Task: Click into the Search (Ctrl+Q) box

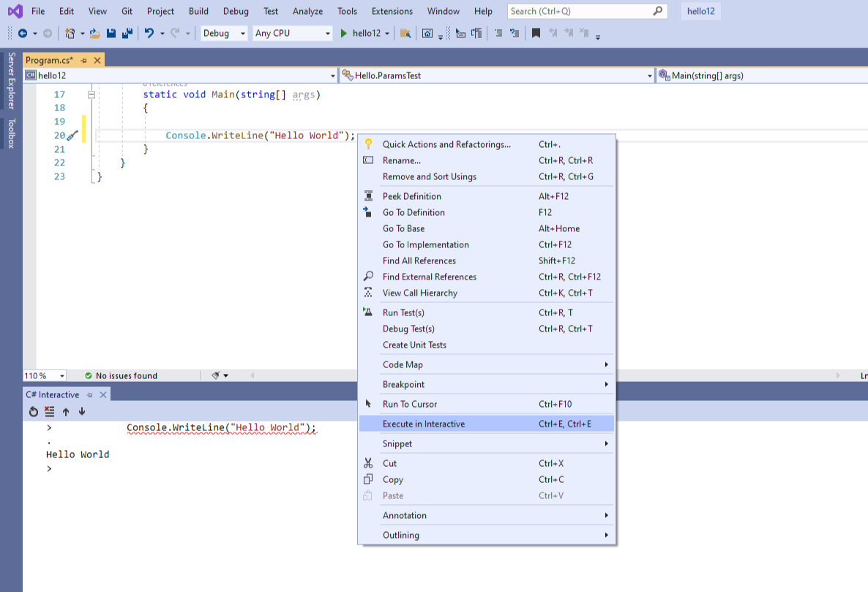Action: pos(578,11)
